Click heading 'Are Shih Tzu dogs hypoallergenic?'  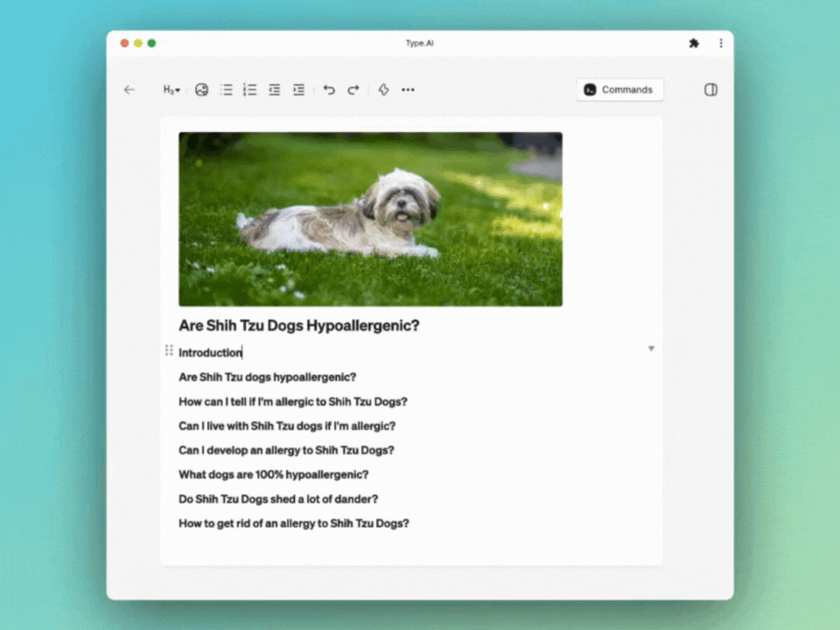pos(268,377)
